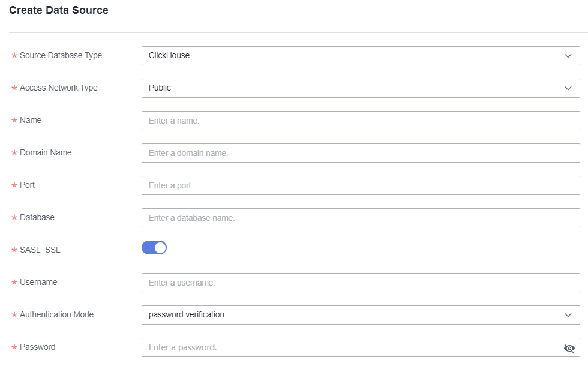Image resolution: width=588 pixels, height=366 pixels.
Task: Click the Create Data Source heading
Action: pyautogui.click(x=59, y=10)
